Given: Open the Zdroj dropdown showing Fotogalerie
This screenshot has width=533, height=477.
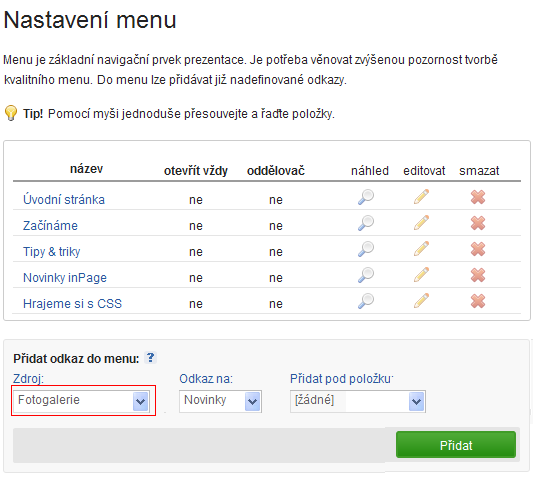Looking at the screenshot, I should pos(81,401).
